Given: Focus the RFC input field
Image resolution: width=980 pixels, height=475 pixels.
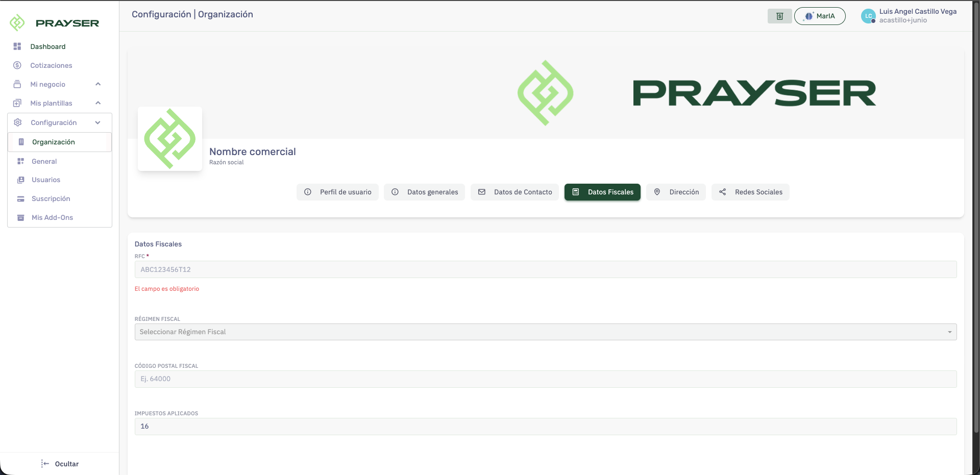Looking at the screenshot, I should [x=546, y=269].
